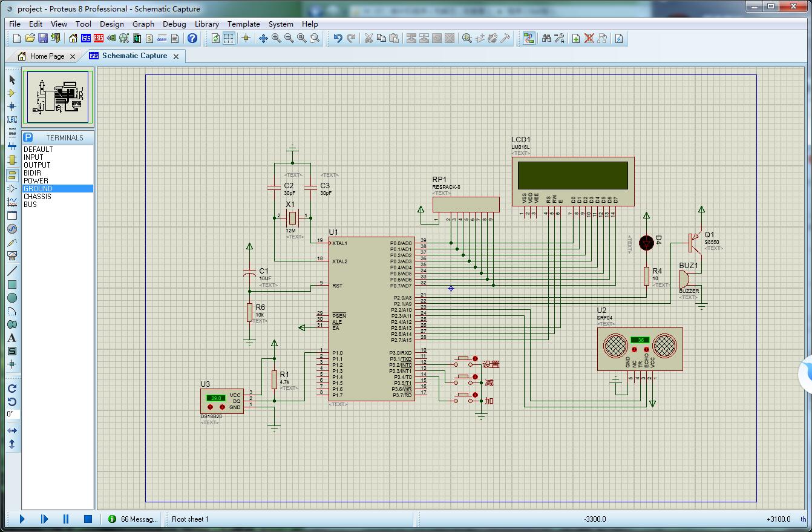
Task: Click the Rotate Clockwise icon
Action: [x=11, y=389]
